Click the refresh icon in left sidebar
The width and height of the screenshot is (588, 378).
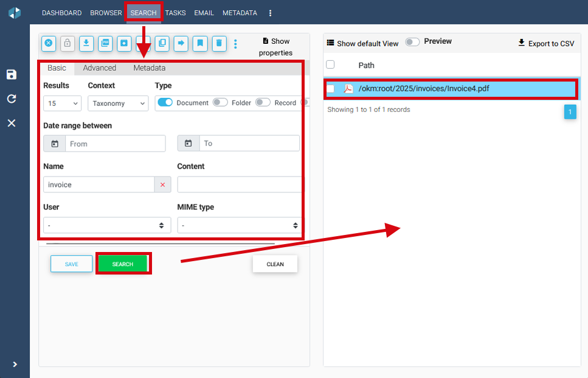click(12, 99)
